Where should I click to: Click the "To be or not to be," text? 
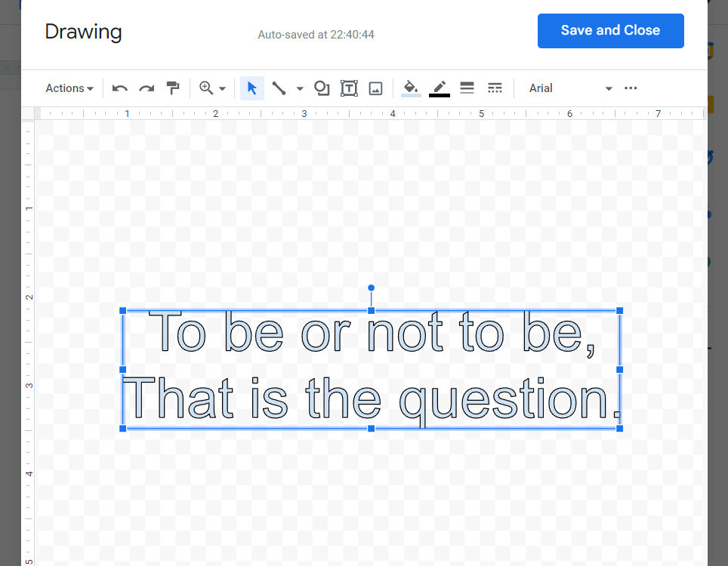(x=372, y=333)
